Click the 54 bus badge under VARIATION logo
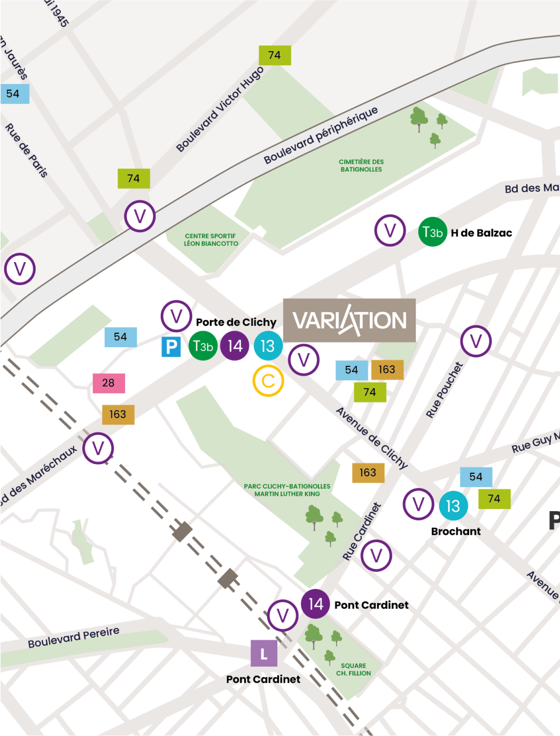 352,370
